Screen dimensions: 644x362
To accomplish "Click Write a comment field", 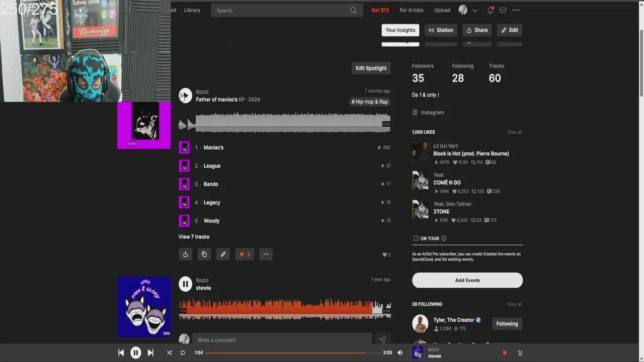I will 282,340.
